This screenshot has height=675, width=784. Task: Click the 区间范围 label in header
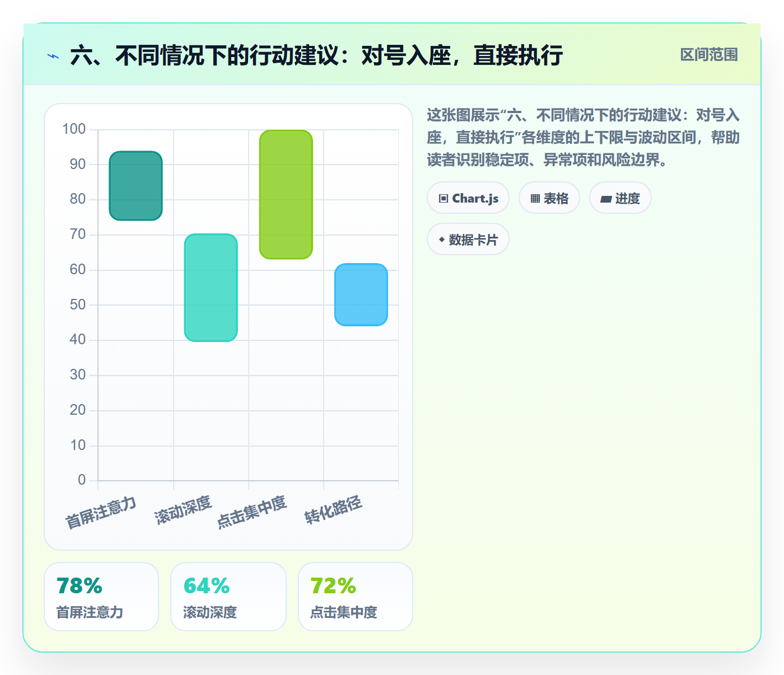tap(709, 55)
